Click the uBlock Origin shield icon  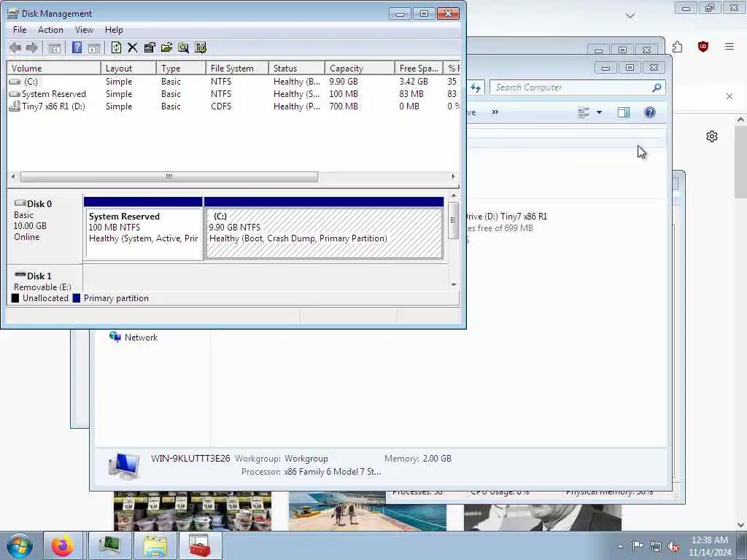pos(703,47)
